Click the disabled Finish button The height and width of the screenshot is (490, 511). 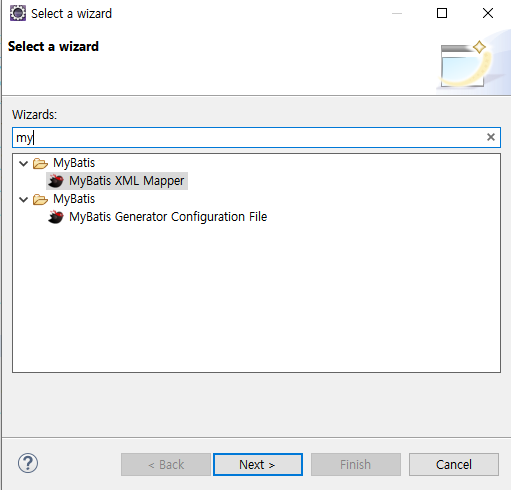coord(356,464)
